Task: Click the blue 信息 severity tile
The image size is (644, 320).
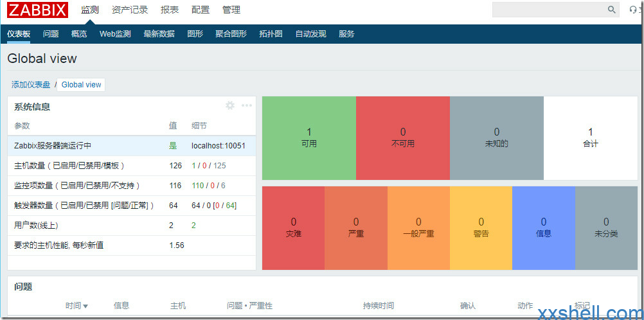Action: click(x=544, y=228)
